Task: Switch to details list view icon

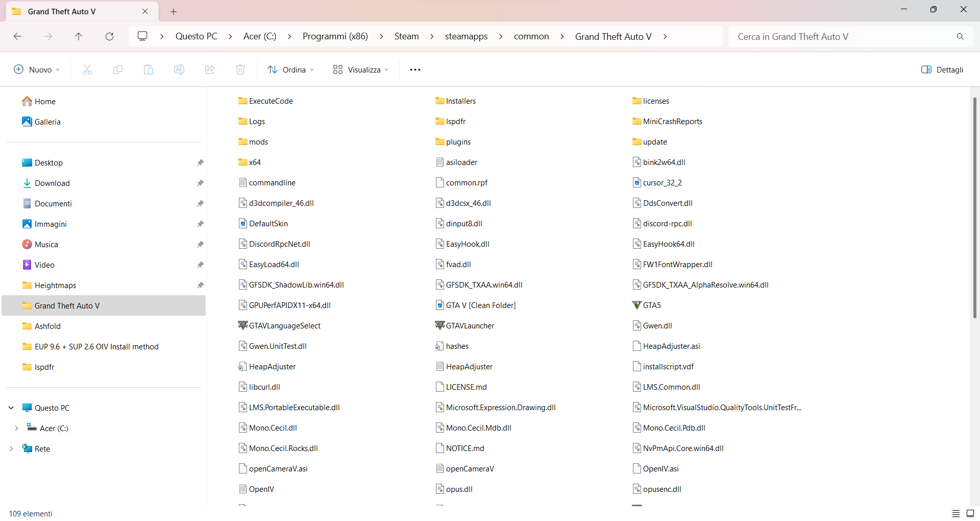Action: pyautogui.click(x=956, y=513)
